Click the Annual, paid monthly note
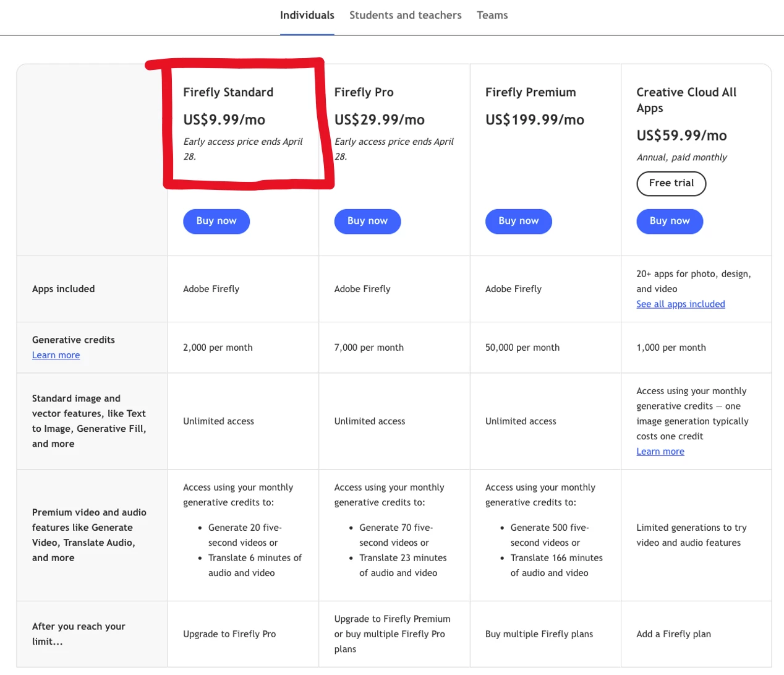 [x=681, y=157]
